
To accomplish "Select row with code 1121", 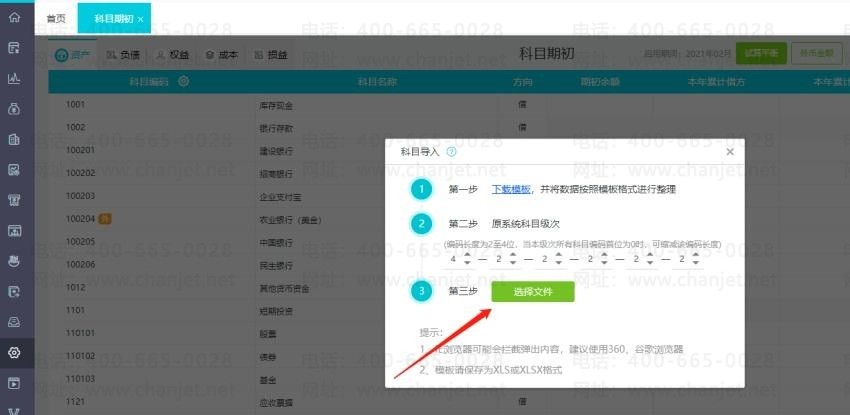I will pos(449,402).
